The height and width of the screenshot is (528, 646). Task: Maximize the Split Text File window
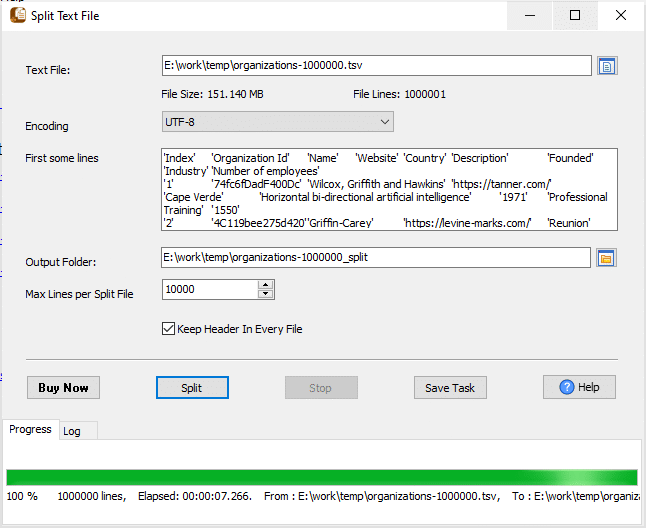coord(575,16)
